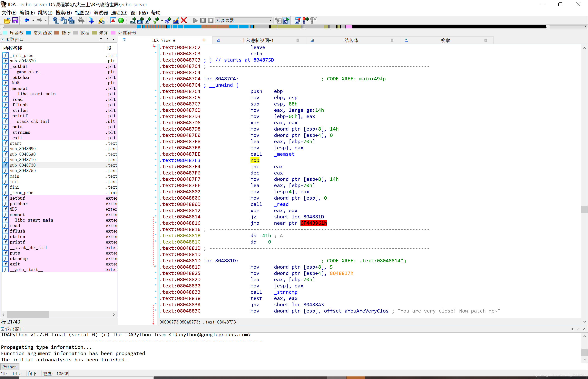Open the 帮助 menu

point(156,13)
